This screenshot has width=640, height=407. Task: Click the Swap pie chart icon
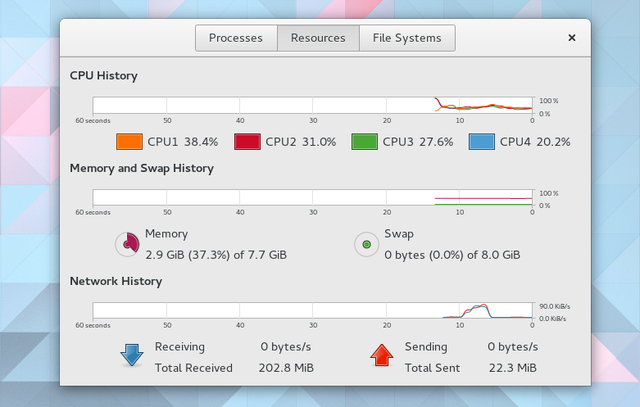(367, 244)
